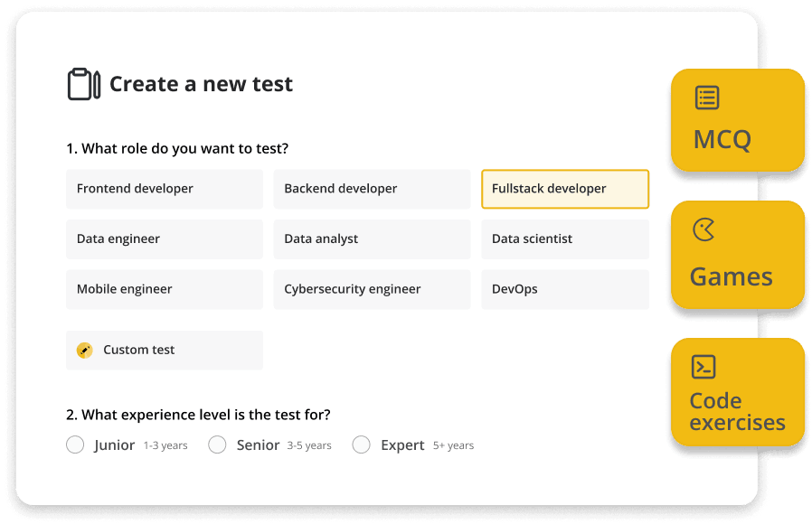Click the Games pac-man icon

pos(703,230)
